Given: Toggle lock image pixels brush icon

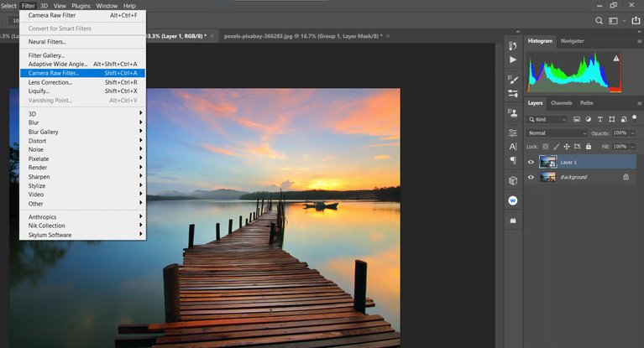Looking at the screenshot, I should click(556, 147).
